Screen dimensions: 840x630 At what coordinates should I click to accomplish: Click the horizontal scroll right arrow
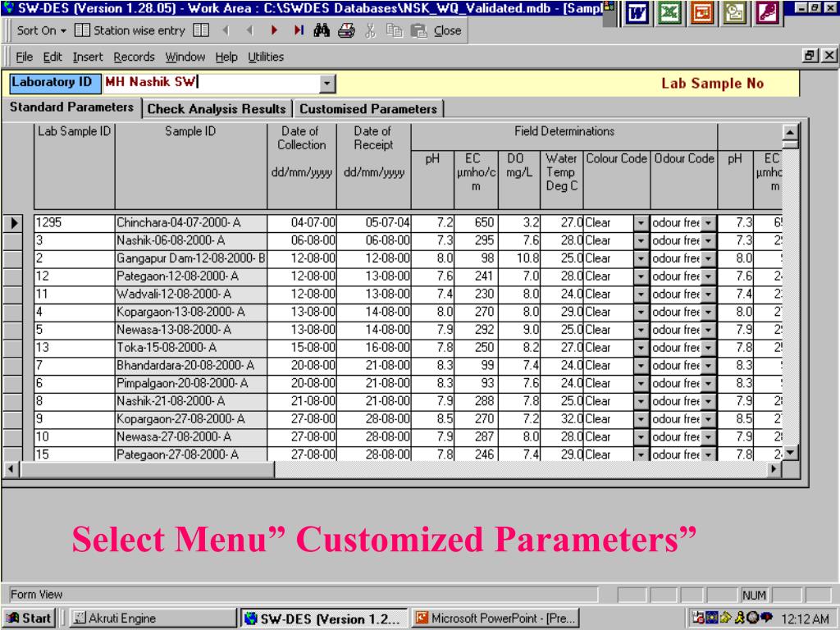(773, 469)
